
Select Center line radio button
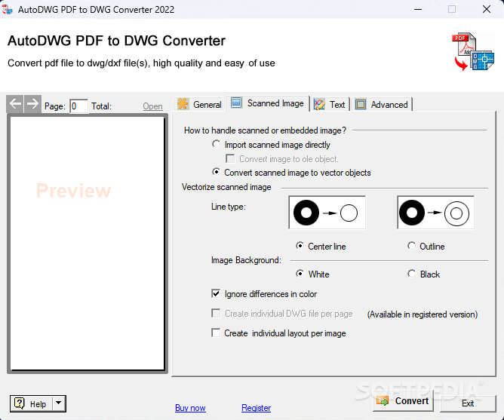[300, 246]
